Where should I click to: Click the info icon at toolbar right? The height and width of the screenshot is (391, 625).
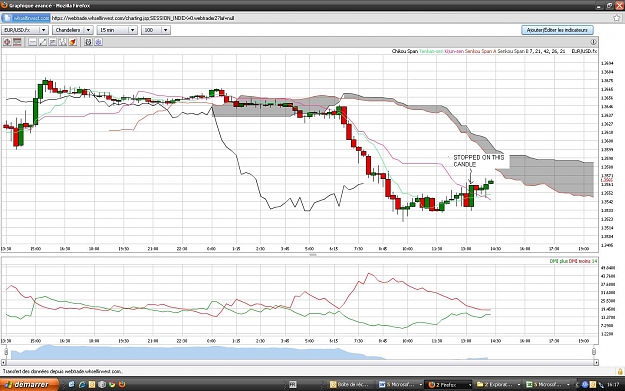593,42
